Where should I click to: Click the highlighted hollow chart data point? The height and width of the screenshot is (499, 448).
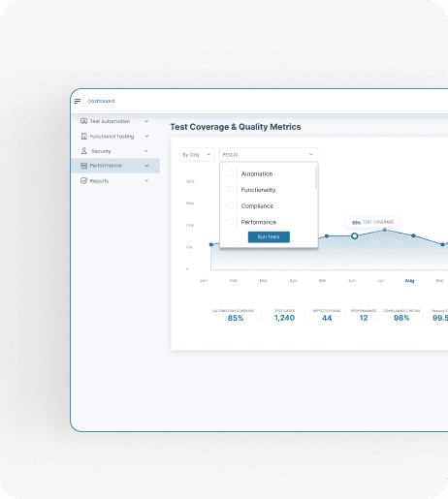click(355, 236)
